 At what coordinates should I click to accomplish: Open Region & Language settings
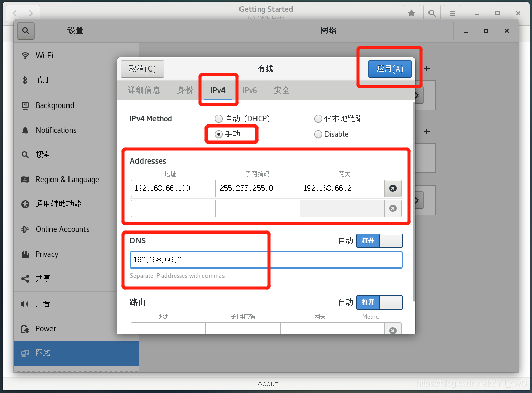pyautogui.click(x=76, y=179)
